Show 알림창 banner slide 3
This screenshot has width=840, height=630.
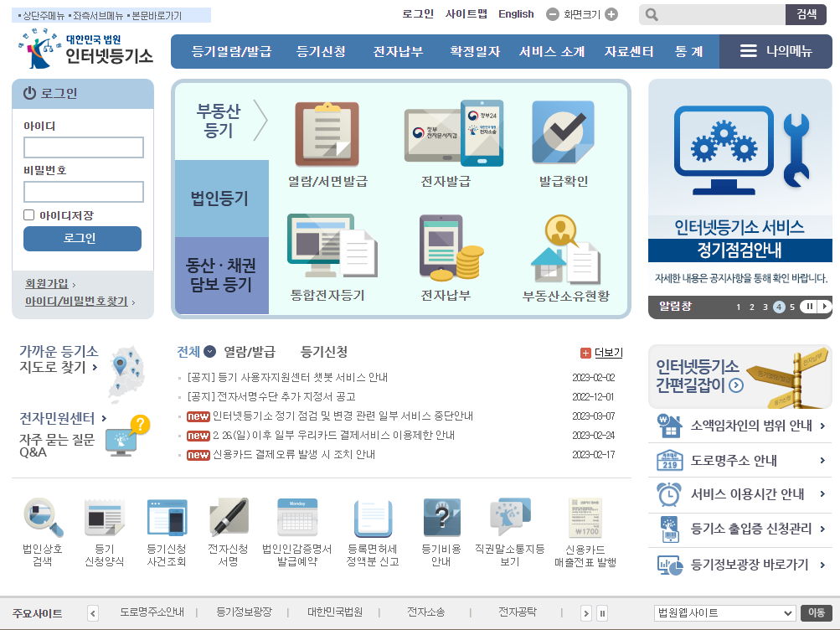coord(765,307)
